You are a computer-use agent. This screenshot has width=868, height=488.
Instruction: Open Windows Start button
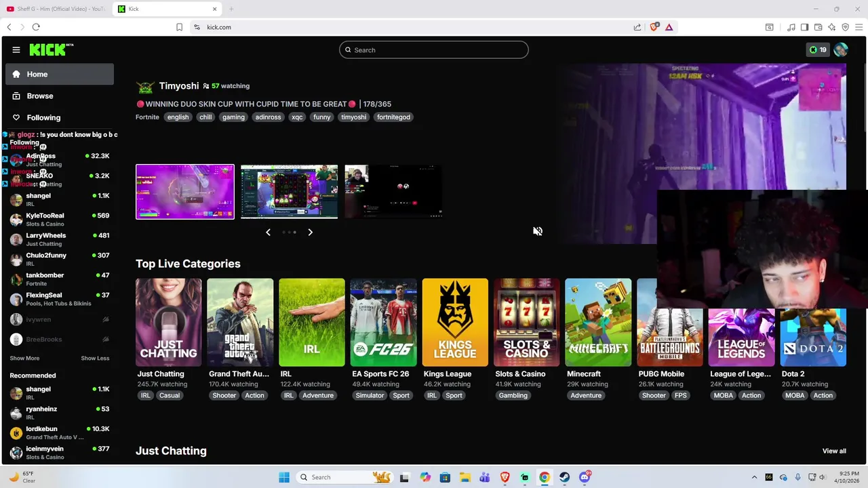pos(284,477)
